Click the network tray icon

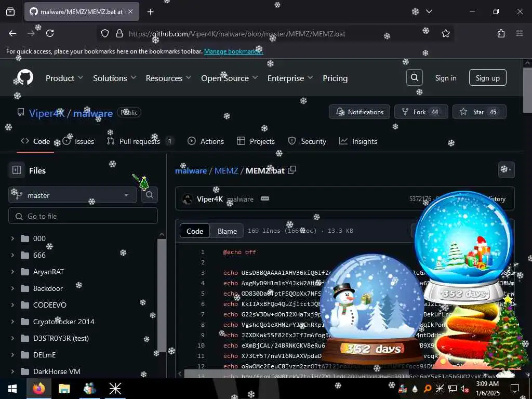(x=453, y=389)
